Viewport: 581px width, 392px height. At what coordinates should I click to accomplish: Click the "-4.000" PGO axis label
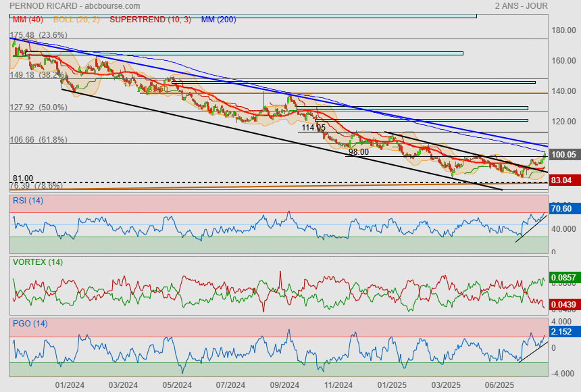pyautogui.click(x=563, y=374)
